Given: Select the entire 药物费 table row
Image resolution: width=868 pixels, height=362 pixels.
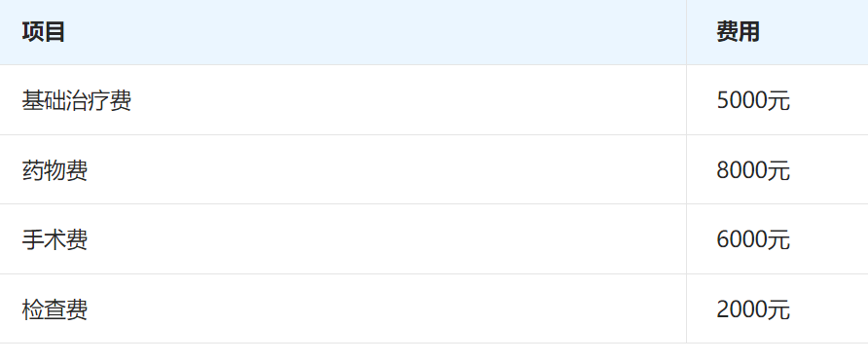Looking at the screenshot, I should click(434, 170).
